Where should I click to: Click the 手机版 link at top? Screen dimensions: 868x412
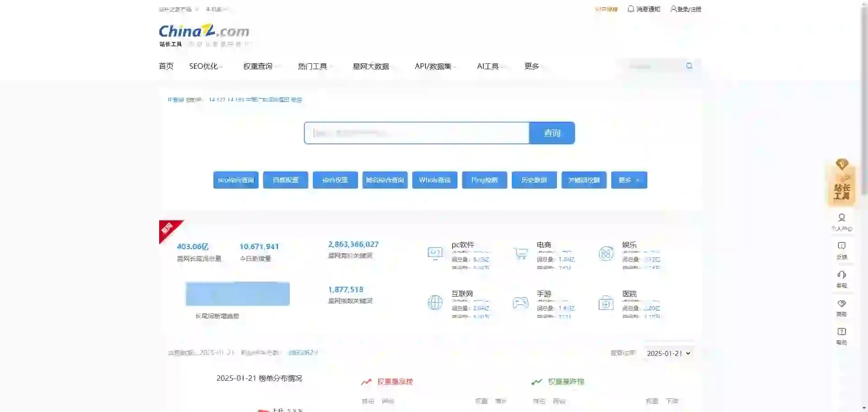click(216, 9)
